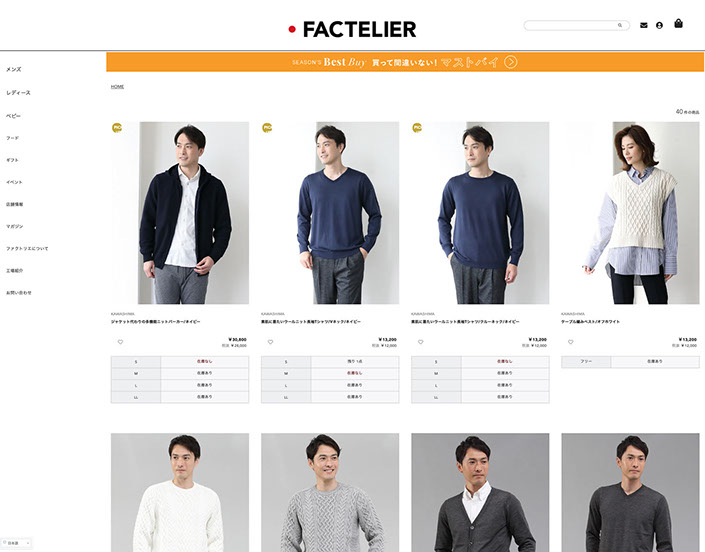Favorite the navy V-neck knit with heart
705x552 pixels.
pos(270,342)
